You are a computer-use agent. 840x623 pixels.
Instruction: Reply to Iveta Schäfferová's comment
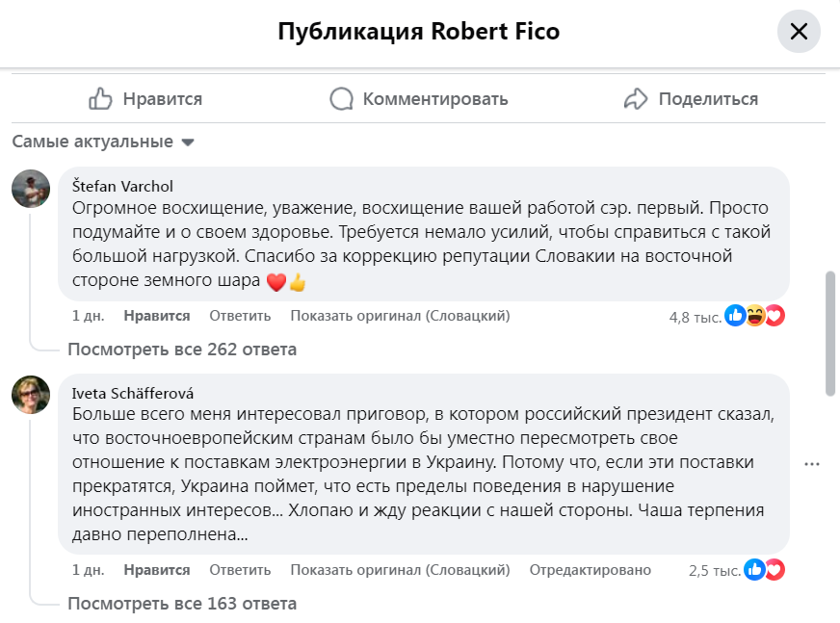(x=240, y=570)
